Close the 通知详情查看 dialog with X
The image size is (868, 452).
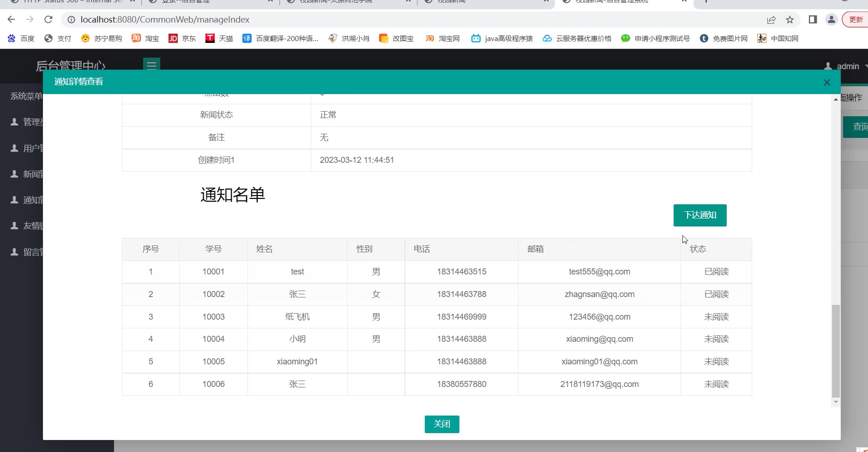[x=827, y=82]
